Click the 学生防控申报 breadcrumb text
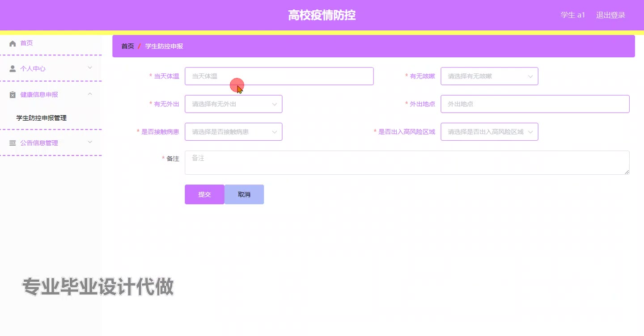Image resolution: width=644 pixels, height=336 pixels. 164,46
